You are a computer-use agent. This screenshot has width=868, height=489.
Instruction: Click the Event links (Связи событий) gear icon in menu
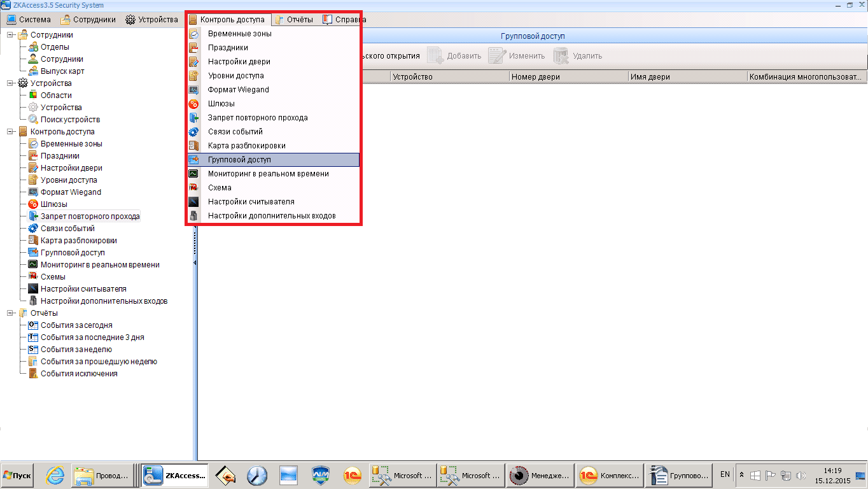194,132
